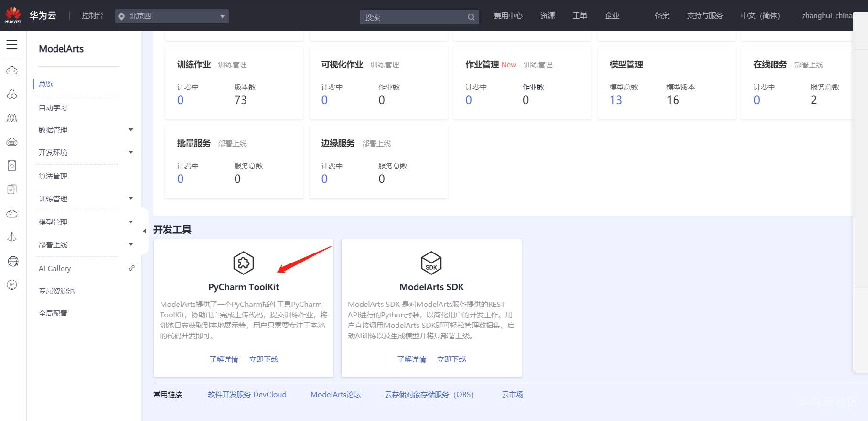The height and width of the screenshot is (421, 868).
Task: Open 工单 in the top bar
Action: [x=580, y=16]
